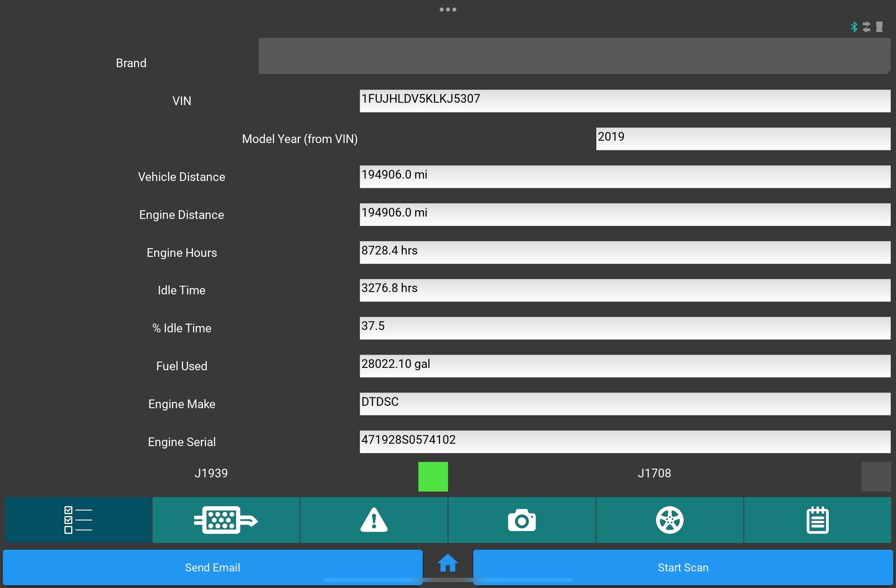Click the Vehicle Distance input field

(625, 177)
